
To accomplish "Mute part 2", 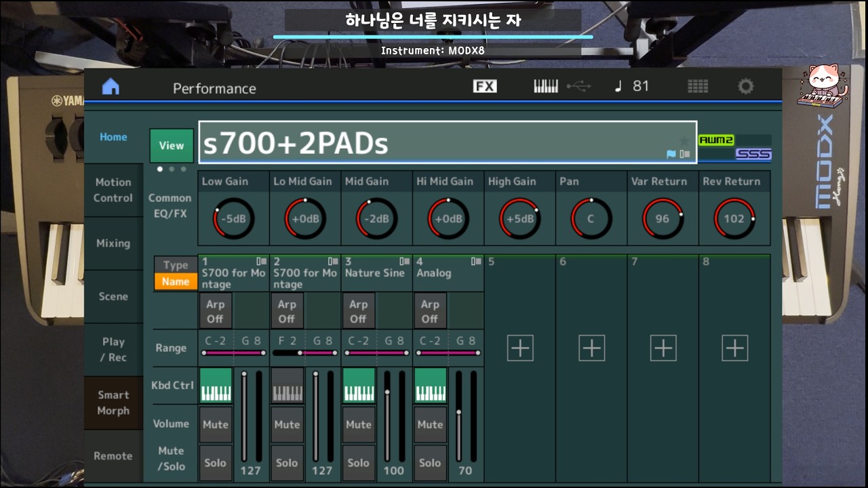I will 287,424.
